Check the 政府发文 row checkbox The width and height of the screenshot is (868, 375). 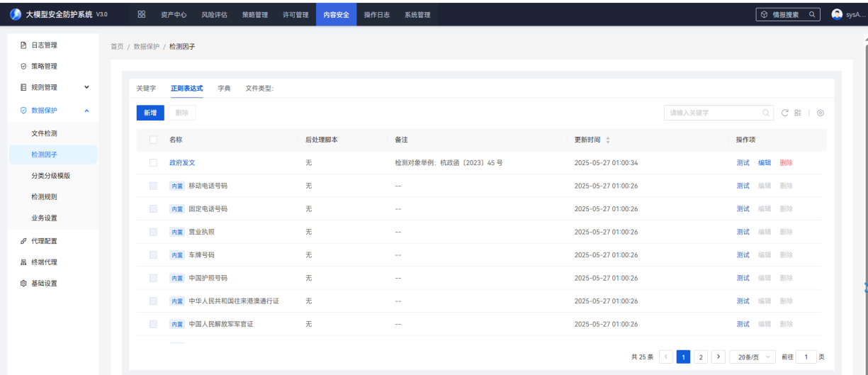point(153,163)
